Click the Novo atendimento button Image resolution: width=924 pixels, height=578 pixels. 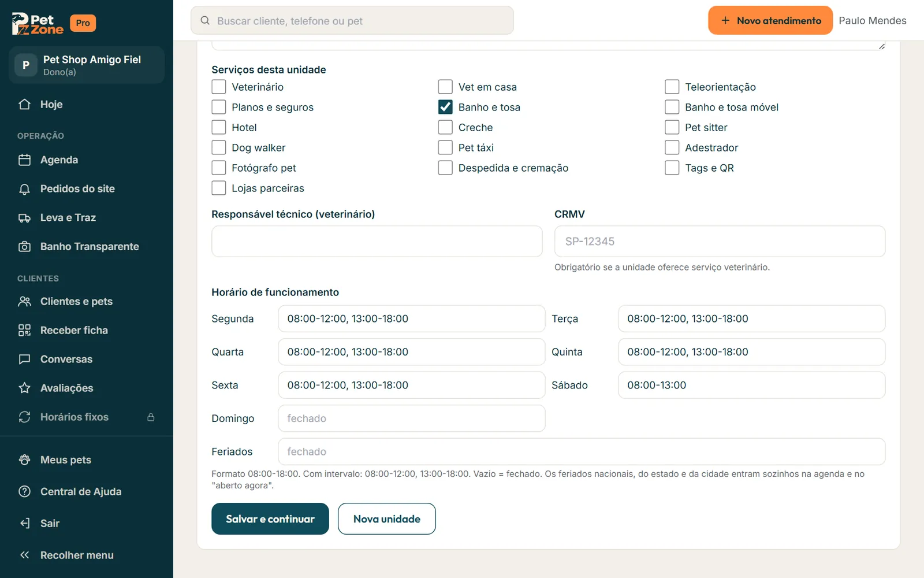click(770, 21)
